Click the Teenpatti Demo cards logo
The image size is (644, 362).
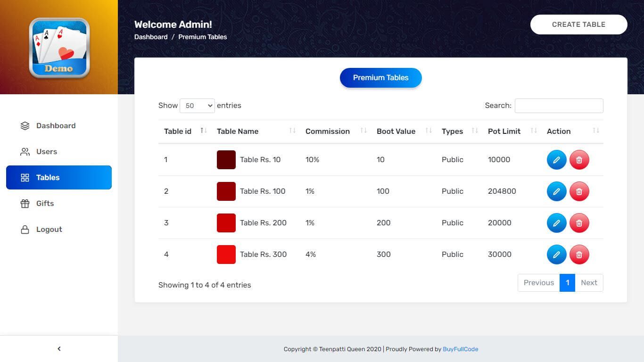pos(59,48)
